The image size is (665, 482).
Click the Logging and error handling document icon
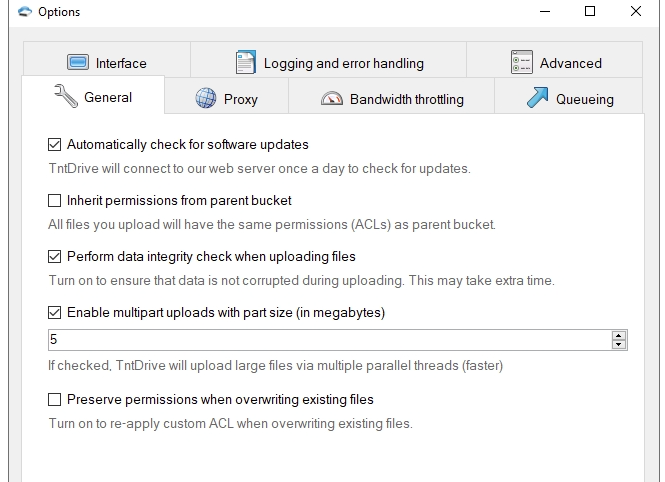click(x=245, y=62)
